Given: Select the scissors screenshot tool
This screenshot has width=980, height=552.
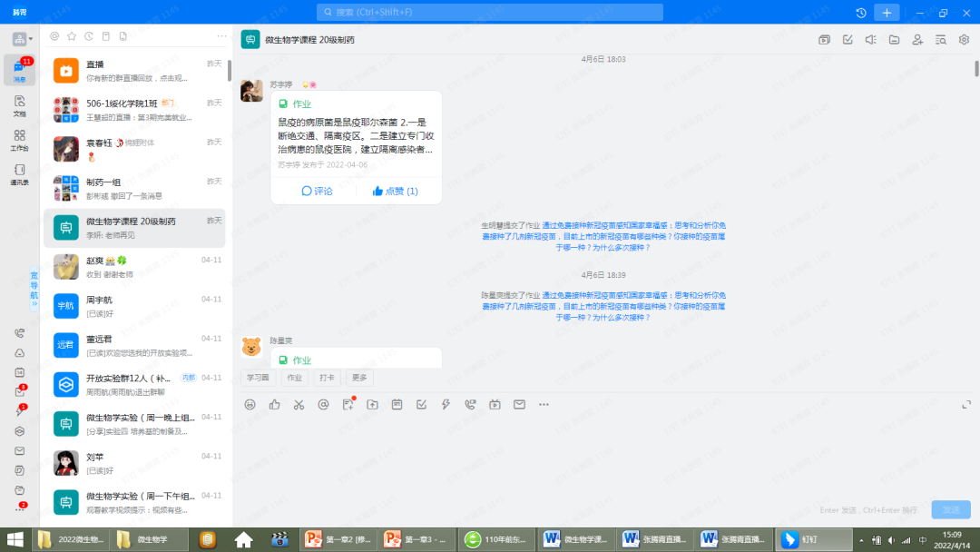Looking at the screenshot, I should [299, 405].
